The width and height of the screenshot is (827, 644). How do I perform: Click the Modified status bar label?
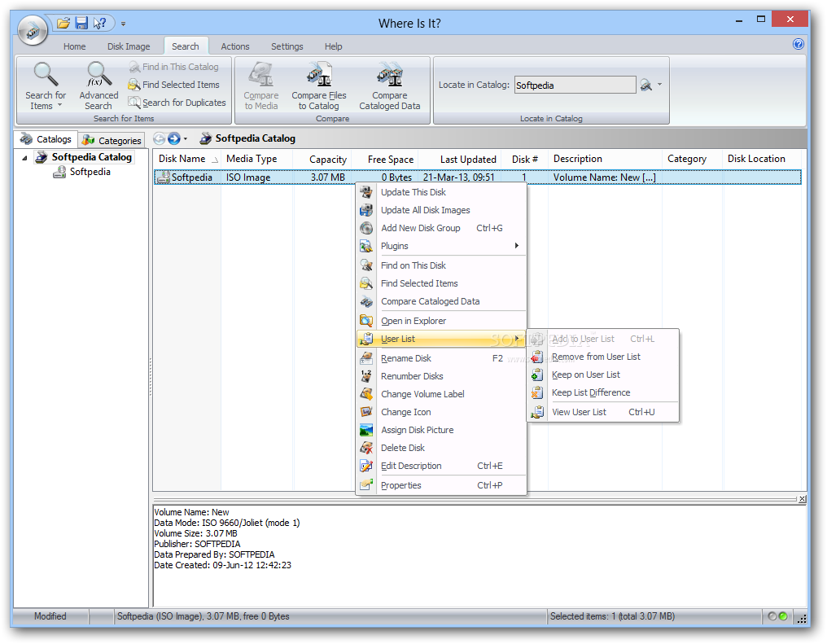pos(50,616)
